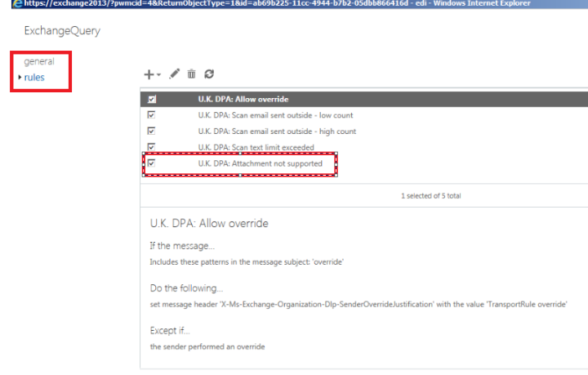Select 'U.K. DPA: Scan email sent outside - high count'
Image resolution: width=588 pixels, height=375 pixels.
[x=277, y=132]
